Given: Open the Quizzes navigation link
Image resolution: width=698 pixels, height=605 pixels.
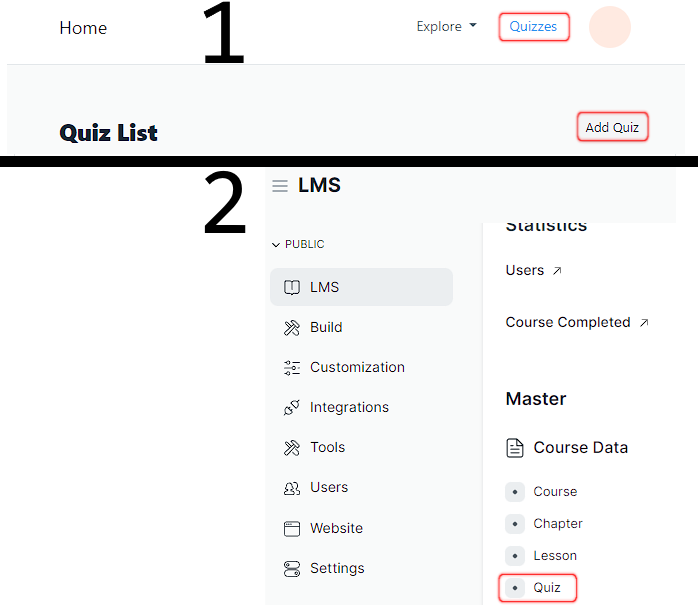Looking at the screenshot, I should (534, 27).
